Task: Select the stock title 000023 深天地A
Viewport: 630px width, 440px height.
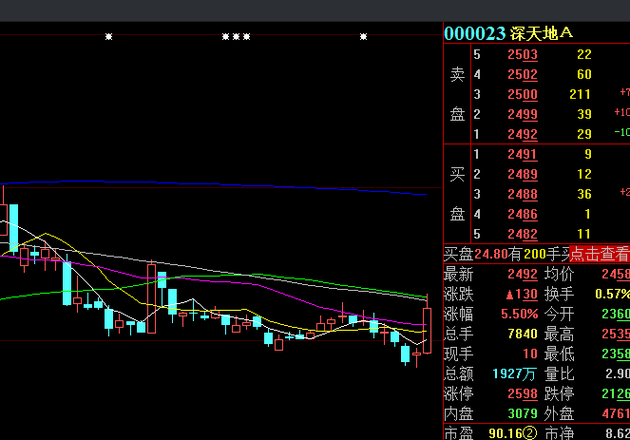Action: click(x=508, y=33)
